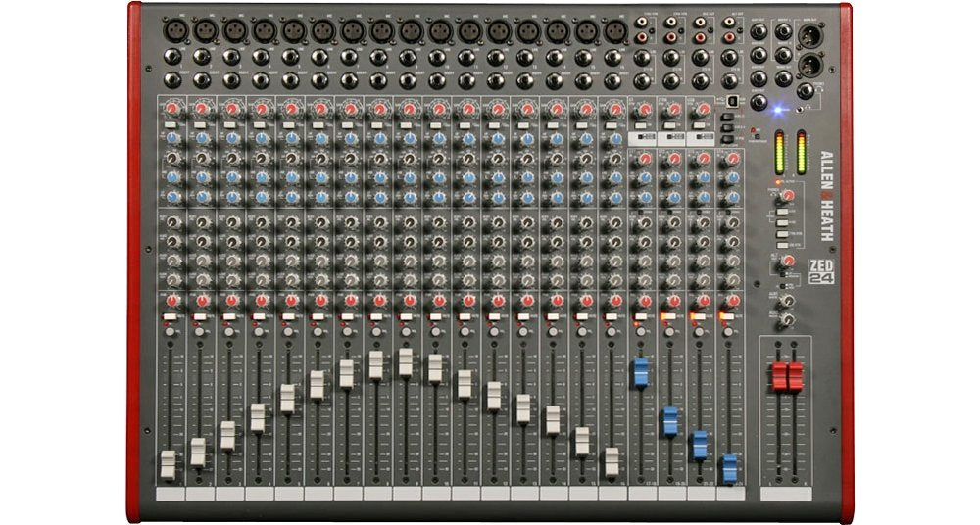The height and width of the screenshot is (525, 980).
Task: Adjust the channel 12 red pan knob
Action: click(498, 301)
